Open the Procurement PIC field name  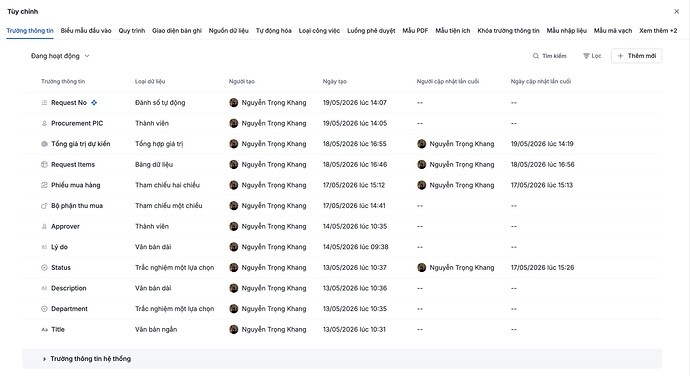pos(77,123)
